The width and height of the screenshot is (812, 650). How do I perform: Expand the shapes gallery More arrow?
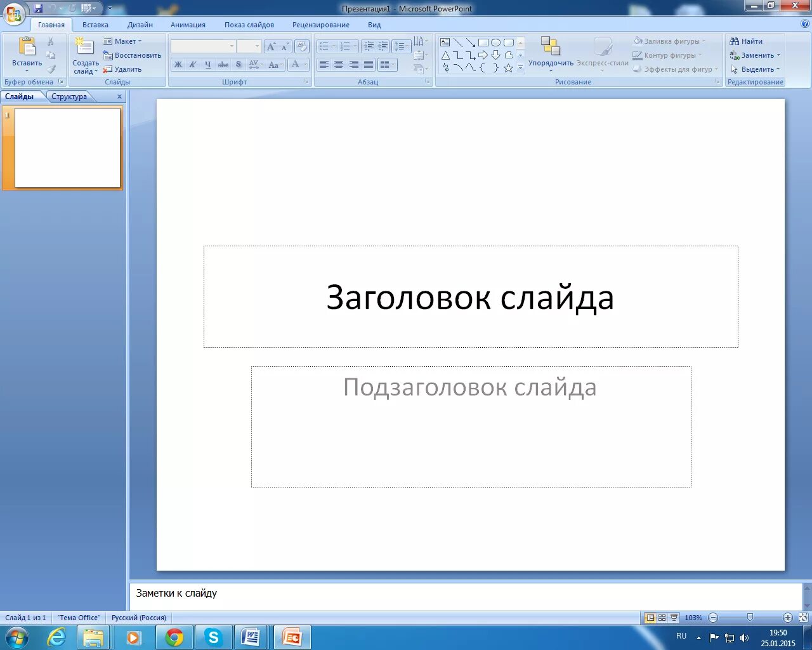[521, 68]
